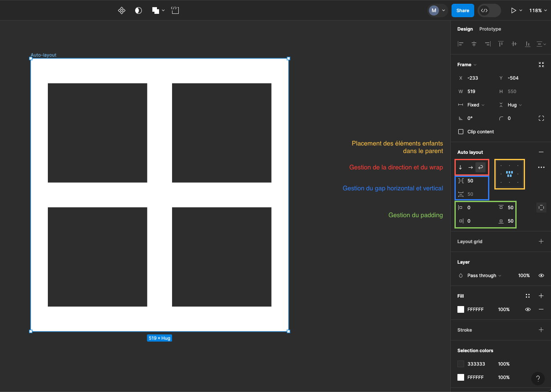Hide the FFFFFF fill with the eye toggle

pyautogui.click(x=528, y=309)
